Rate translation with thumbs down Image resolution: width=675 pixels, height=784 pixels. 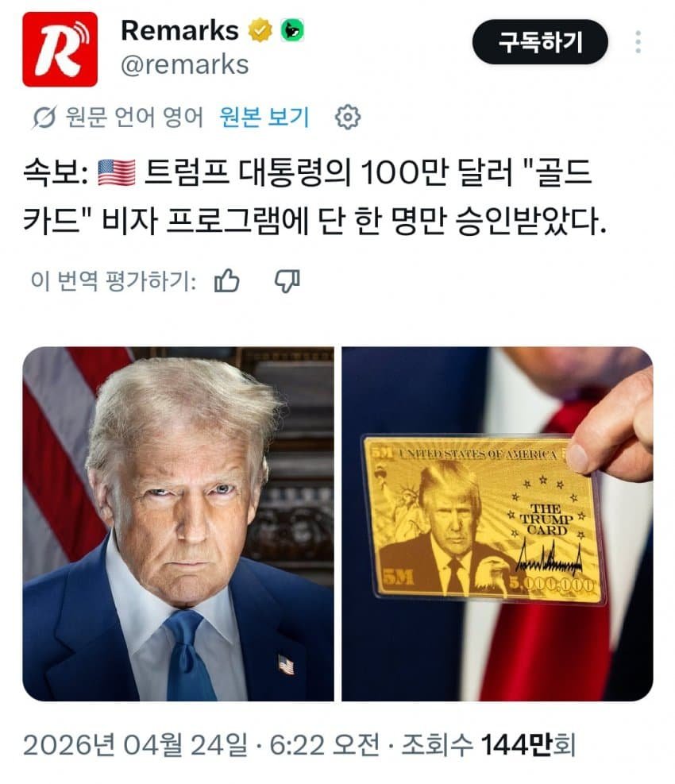click(x=287, y=280)
